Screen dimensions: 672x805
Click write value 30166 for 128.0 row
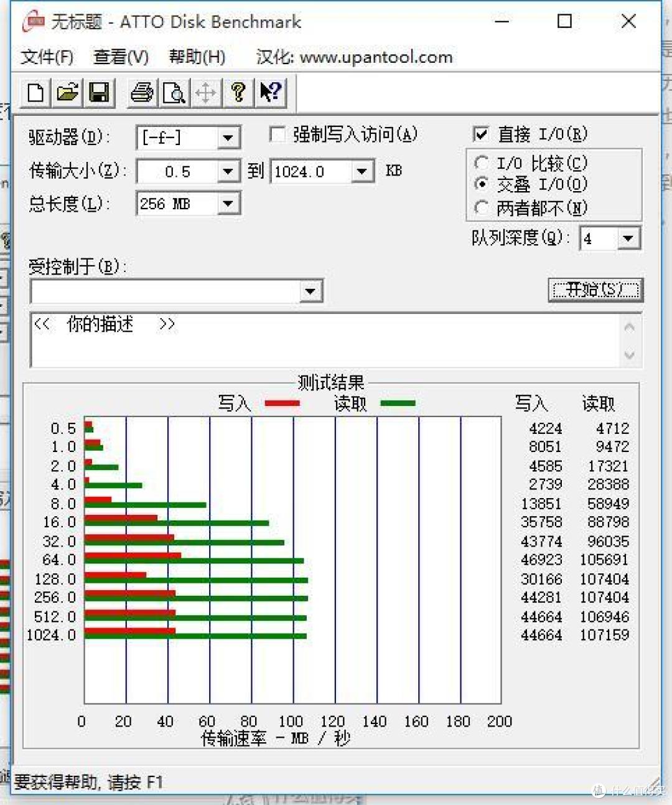[x=541, y=579]
